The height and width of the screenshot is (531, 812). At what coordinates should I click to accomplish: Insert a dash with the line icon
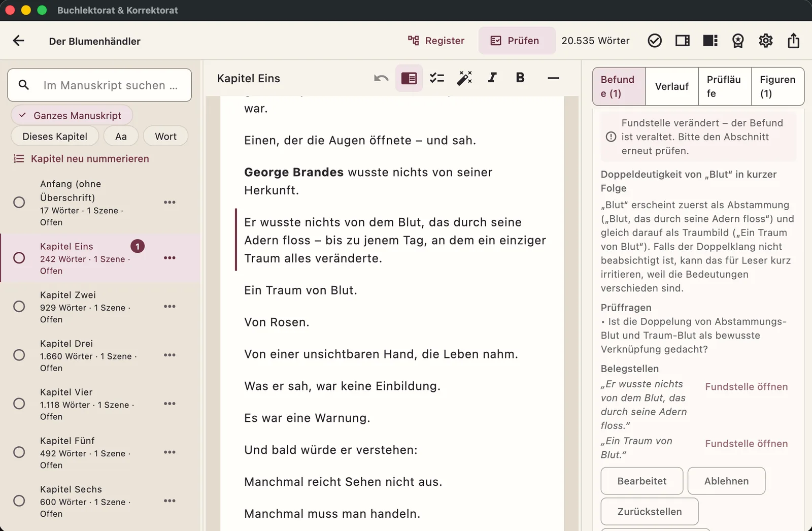point(554,78)
